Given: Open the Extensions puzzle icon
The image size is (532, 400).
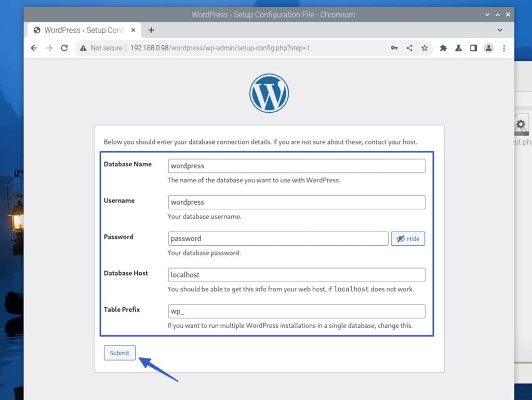Looking at the screenshot, I should tap(443, 48).
